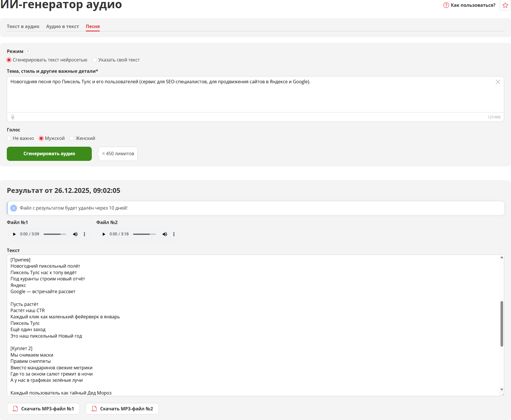
Task: Mute the volume of Файл №2
Action: click(x=165, y=234)
